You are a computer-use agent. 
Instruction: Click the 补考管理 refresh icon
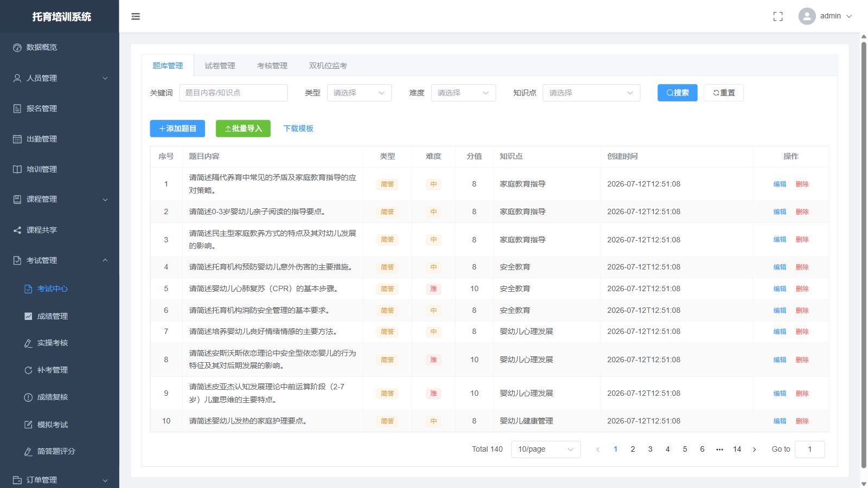click(x=28, y=370)
